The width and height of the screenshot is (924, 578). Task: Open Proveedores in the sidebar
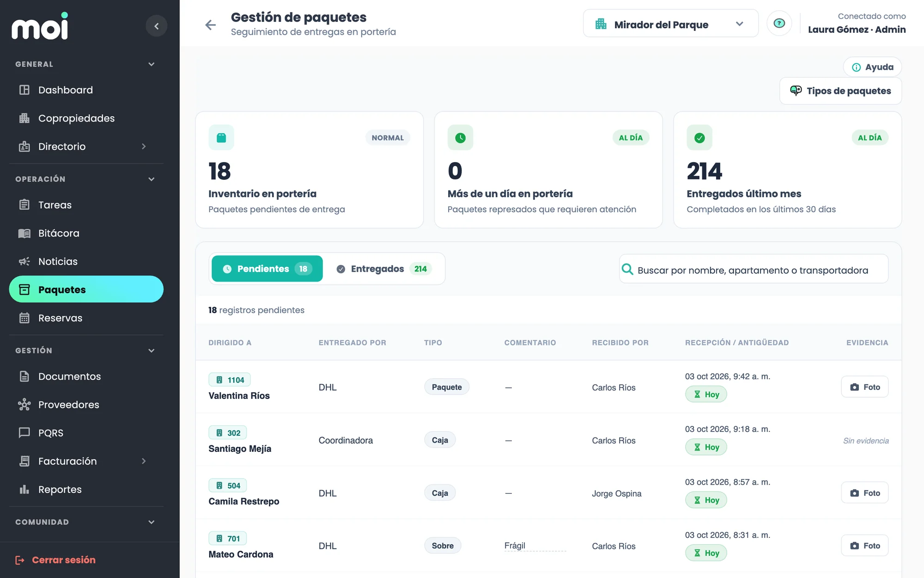[86, 405]
